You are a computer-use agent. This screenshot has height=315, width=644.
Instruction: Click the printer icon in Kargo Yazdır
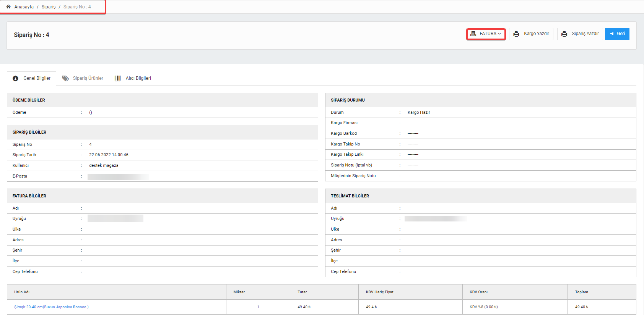pos(516,34)
